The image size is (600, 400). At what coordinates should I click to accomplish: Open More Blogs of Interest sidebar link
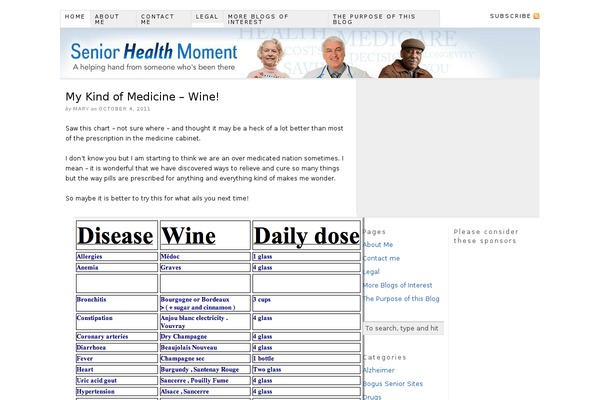point(398,285)
